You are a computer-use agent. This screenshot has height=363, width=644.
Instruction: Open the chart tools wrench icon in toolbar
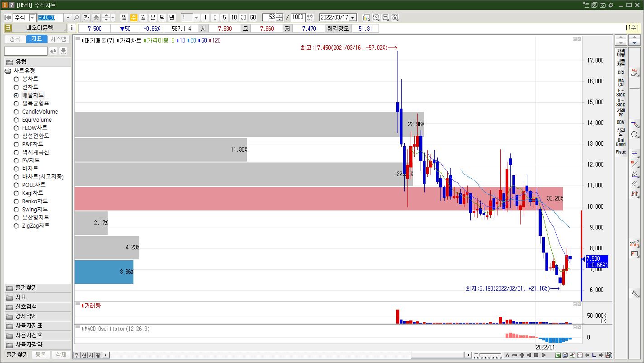tap(395, 18)
